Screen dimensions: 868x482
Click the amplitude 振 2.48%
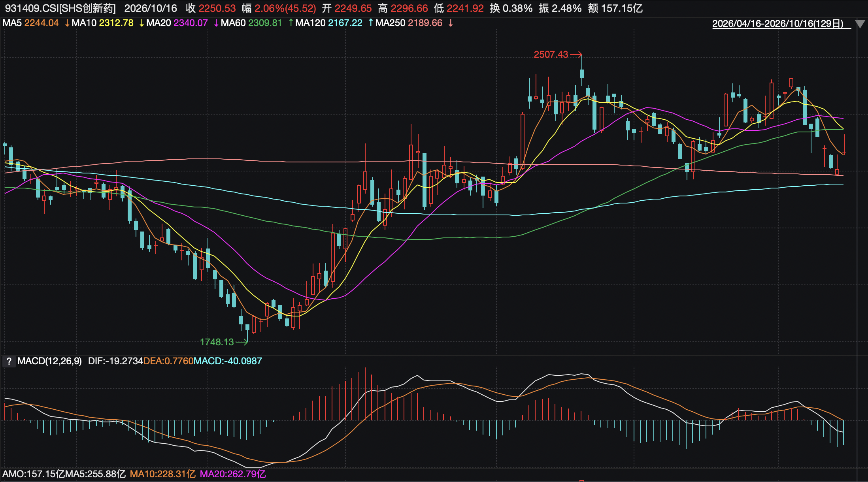coord(560,8)
